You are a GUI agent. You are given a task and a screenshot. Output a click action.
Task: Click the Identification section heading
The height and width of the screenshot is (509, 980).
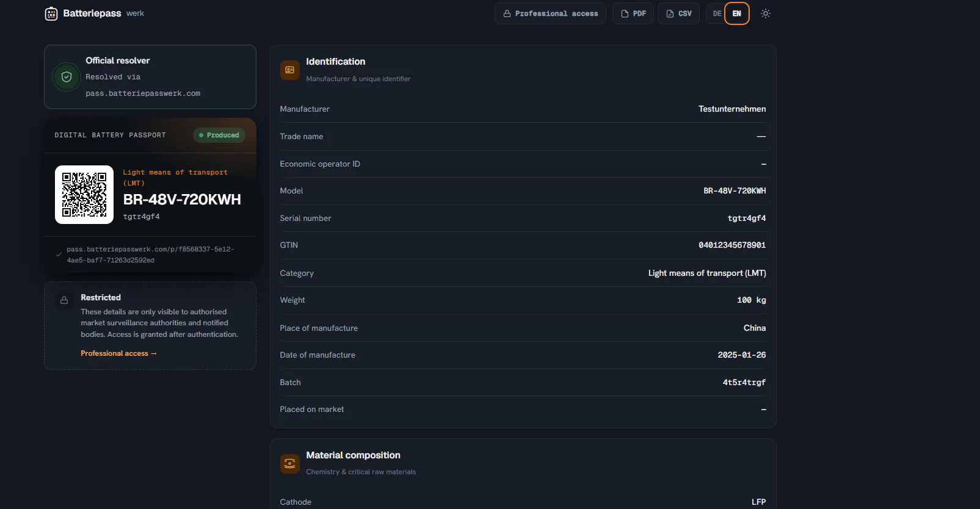pos(336,62)
